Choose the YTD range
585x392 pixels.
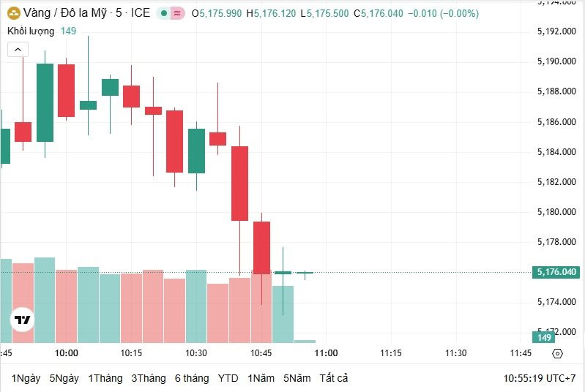[228, 378]
